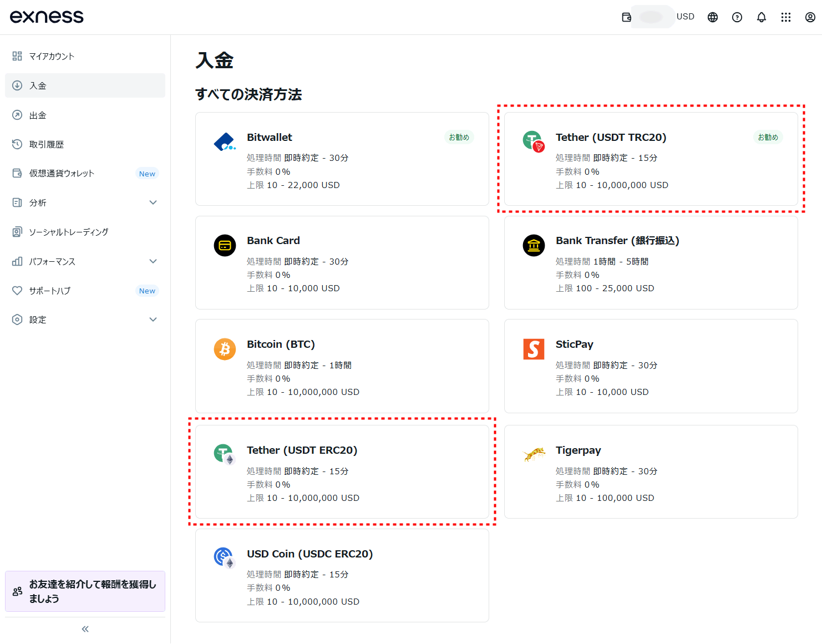Click Bank Transfer 1時間 - 5時間 text
The image size is (822, 644).
click(x=621, y=261)
